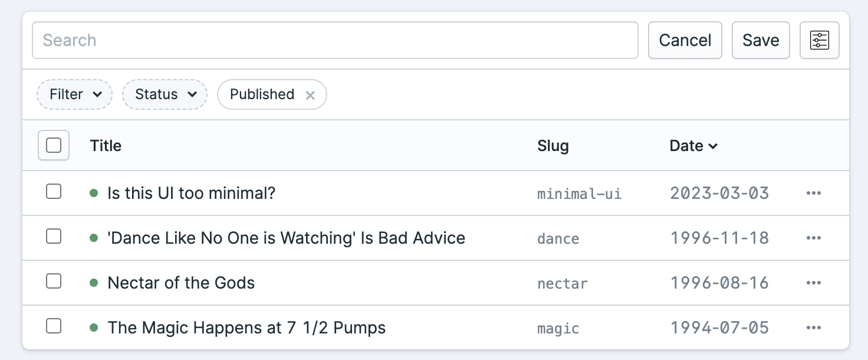Image resolution: width=868 pixels, height=360 pixels.
Task: Click the Title column header
Action: point(106,146)
